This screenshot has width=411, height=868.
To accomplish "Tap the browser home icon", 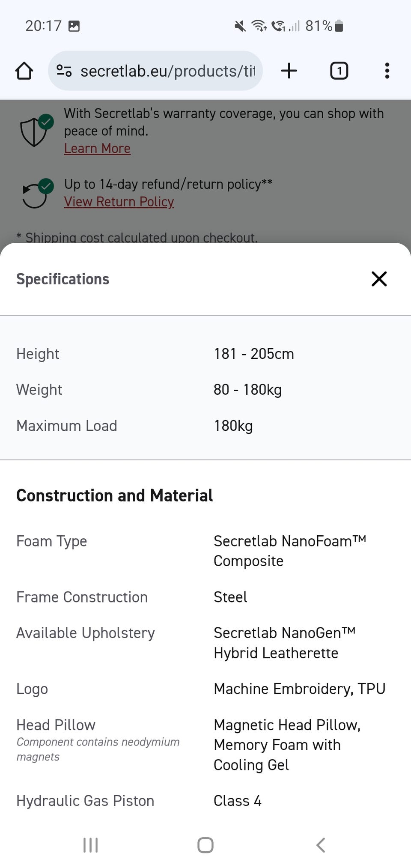I will [x=24, y=71].
